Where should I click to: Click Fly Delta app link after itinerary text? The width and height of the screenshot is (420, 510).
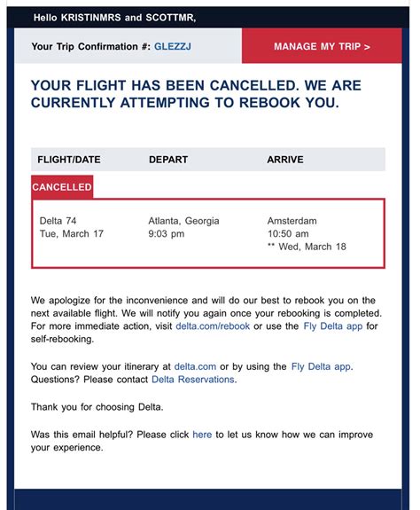[x=321, y=366]
